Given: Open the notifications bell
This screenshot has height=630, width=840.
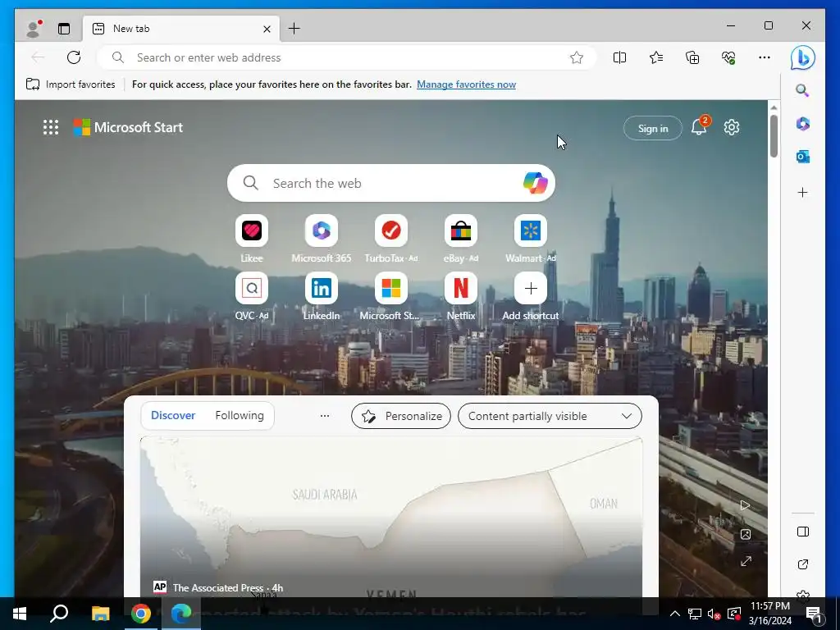Looking at the screenshot, I should (x=699, y=127).
